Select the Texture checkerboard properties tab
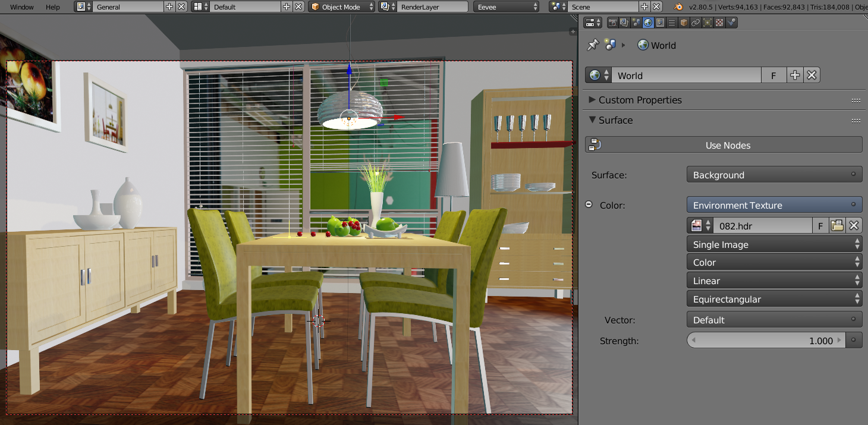 pos(719,23)
